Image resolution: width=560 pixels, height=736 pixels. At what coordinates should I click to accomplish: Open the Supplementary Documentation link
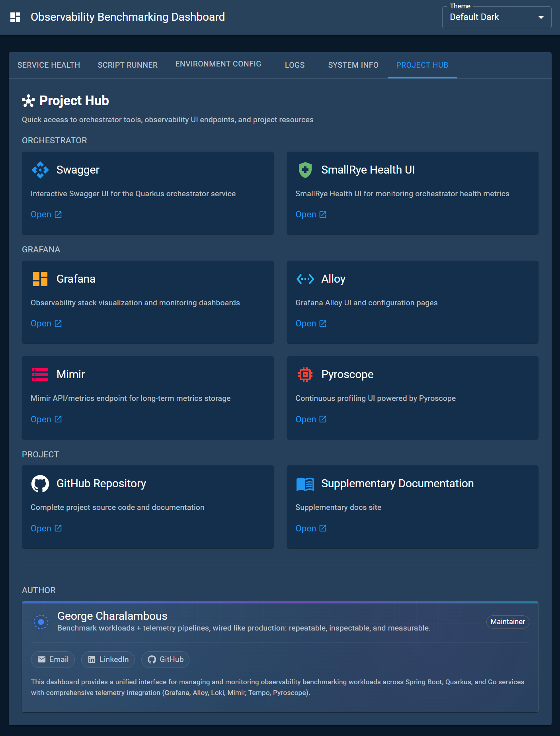coord(311,528)
